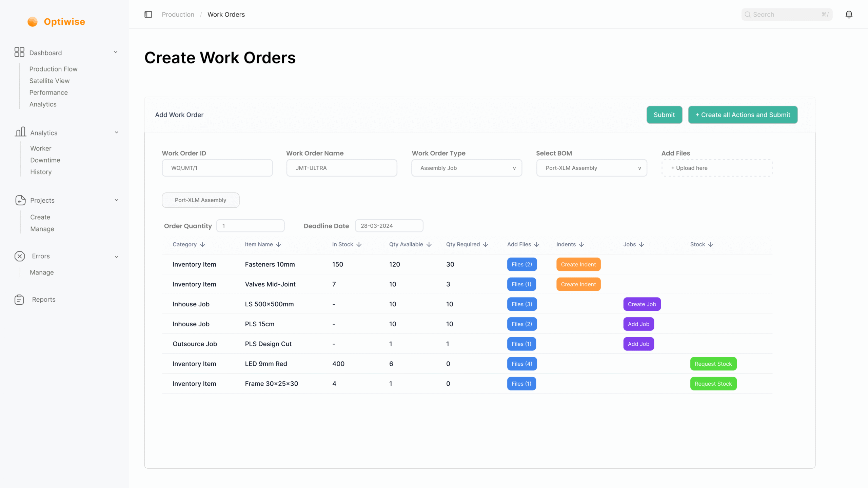Image resolution: width=868 pixels, height=488 pixels.
Task: Click the Dashboard grid icon
Action: (19, 52)
